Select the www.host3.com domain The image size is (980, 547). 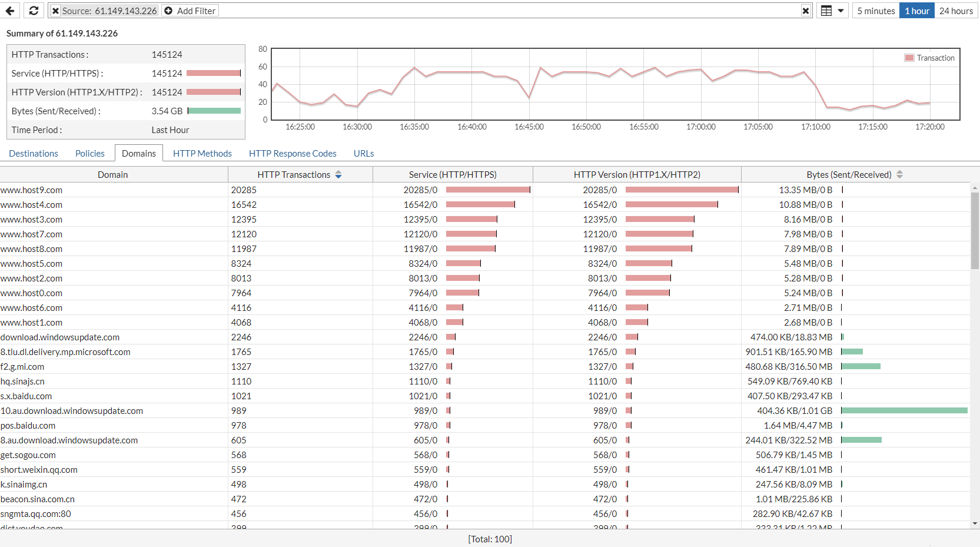tap(31, 220)
